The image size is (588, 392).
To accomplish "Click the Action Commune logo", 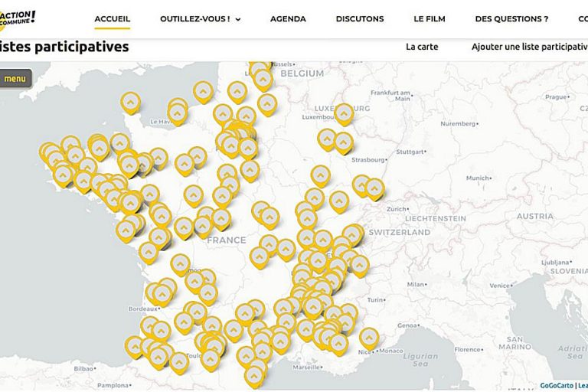I will coord(17,17).
